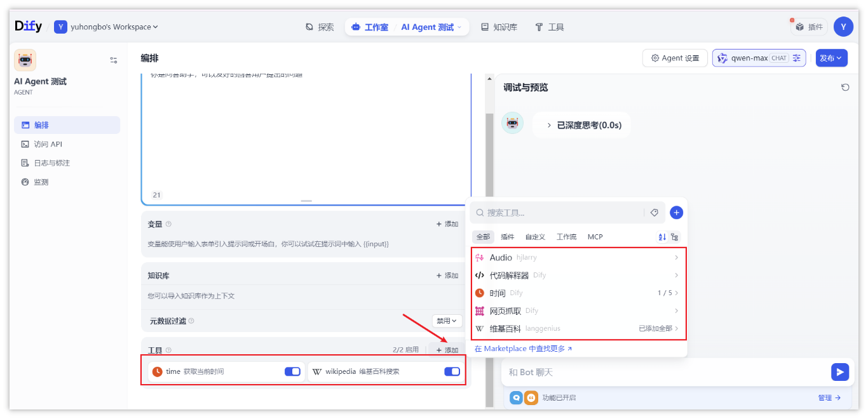The width and height of the screenshot is (868, 419).
Task: Send message with the blue send button
Action: (840, 372)
